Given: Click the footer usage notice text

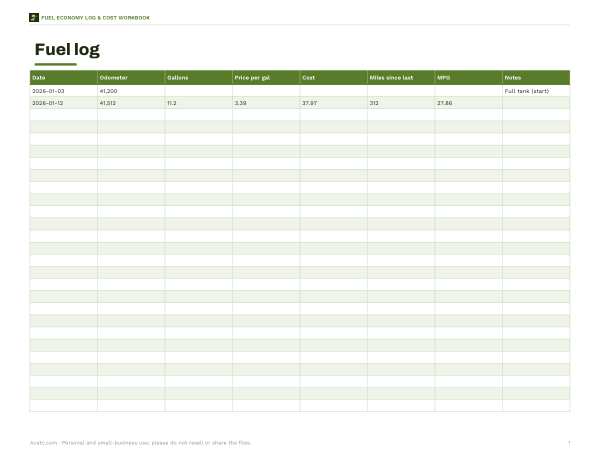Looking at the screenshot, I should [x=140, y=443].
